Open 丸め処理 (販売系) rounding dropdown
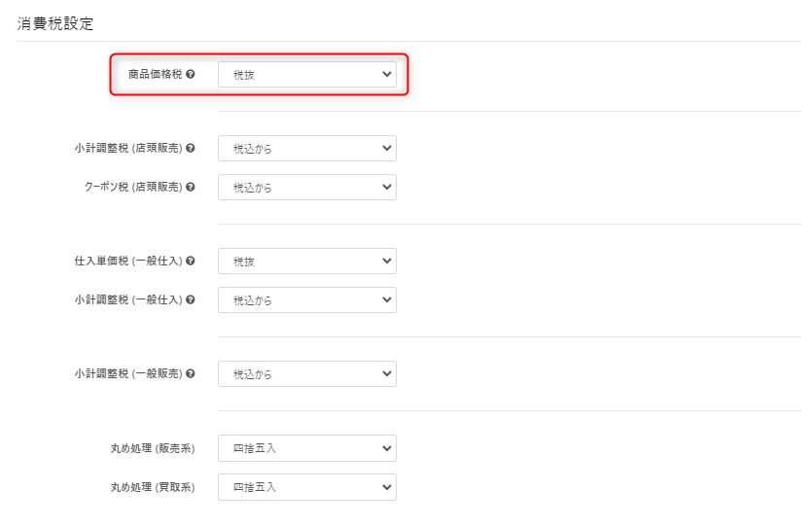 pos(306,448)
